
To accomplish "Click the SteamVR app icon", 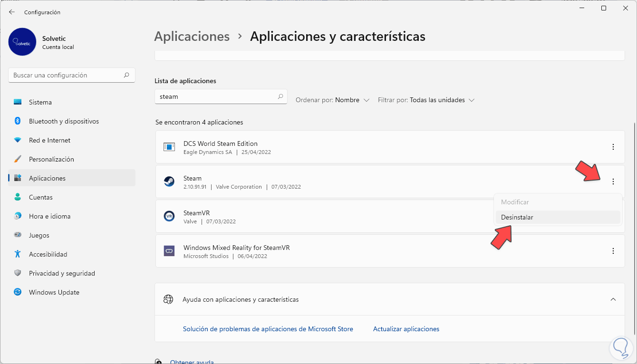I will pyautogui.click(x=169, y=216).
